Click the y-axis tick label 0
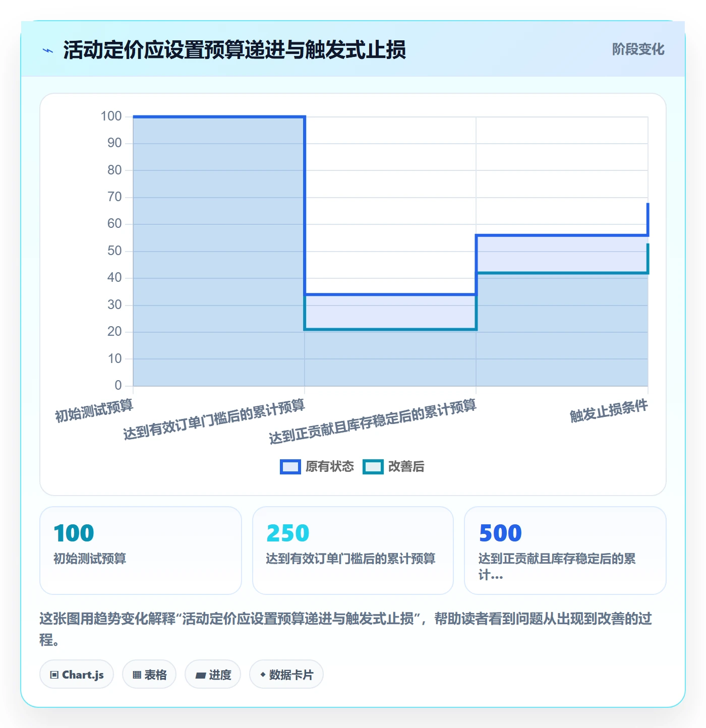The width and height of the screenshot is (706, 728). point(118,386)
